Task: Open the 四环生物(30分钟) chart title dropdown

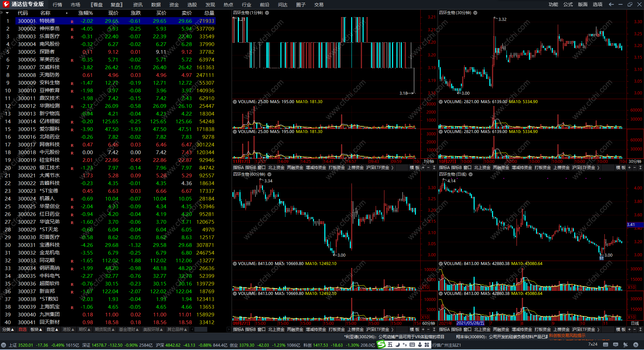Action: point(475,13)
